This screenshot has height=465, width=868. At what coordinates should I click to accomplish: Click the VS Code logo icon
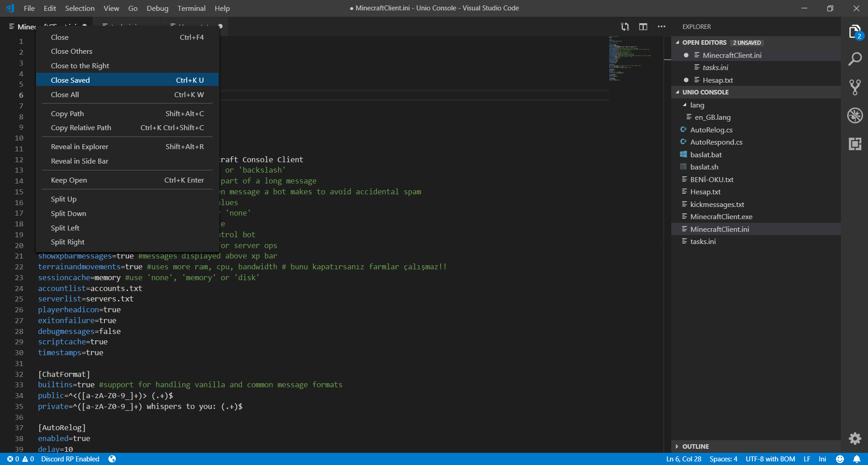pyautogui.click(x=10, y=8)
